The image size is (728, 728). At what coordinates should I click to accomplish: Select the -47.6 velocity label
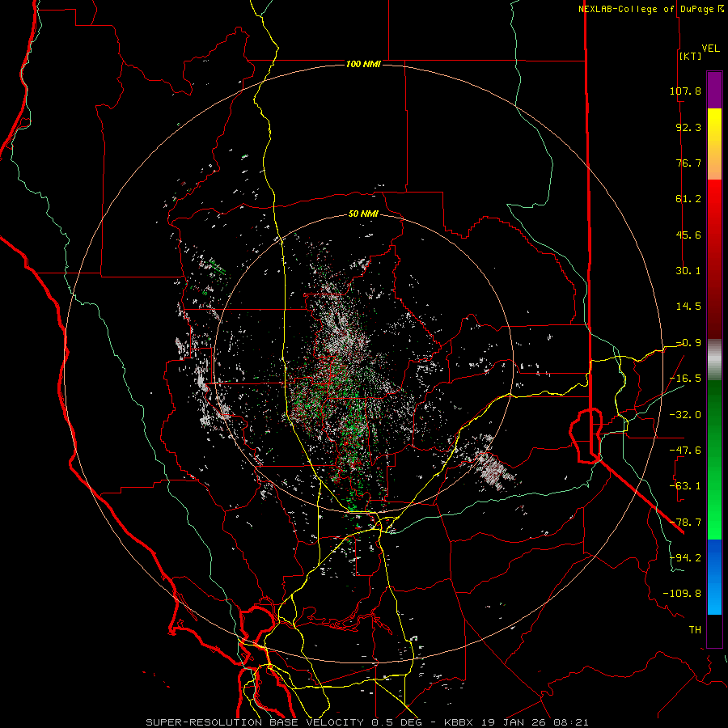685,451
